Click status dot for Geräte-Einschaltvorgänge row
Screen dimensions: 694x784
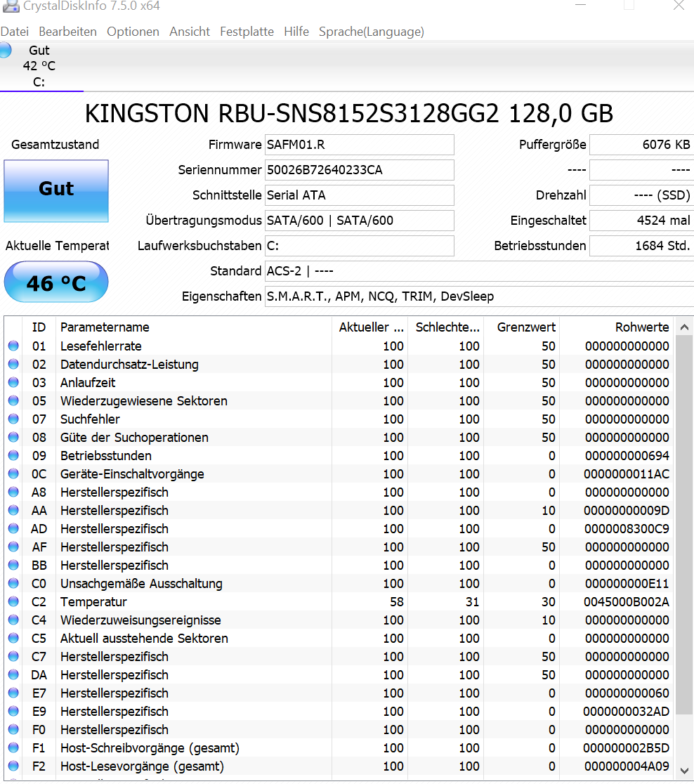coord(13,473)
